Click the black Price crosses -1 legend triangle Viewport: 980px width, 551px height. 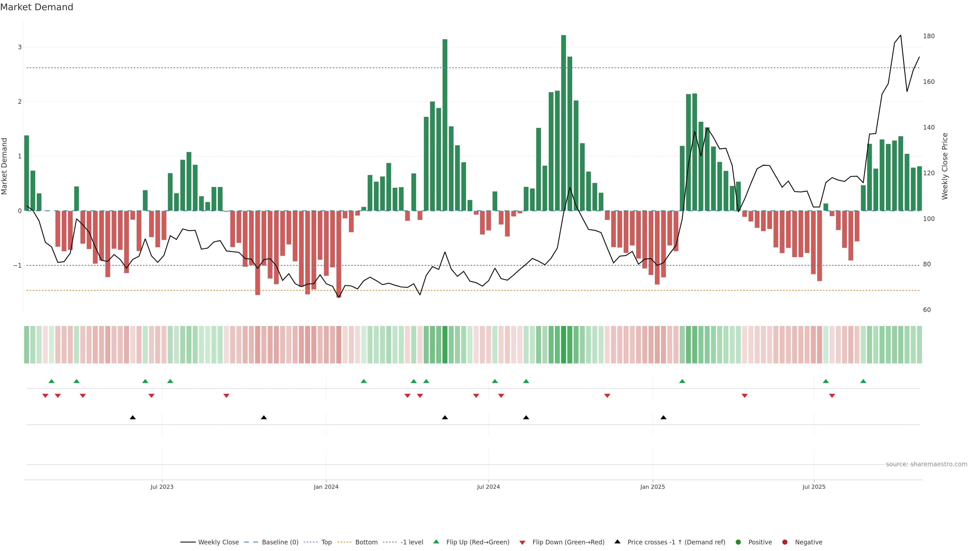pyautogui.click(x=617, y=542)
